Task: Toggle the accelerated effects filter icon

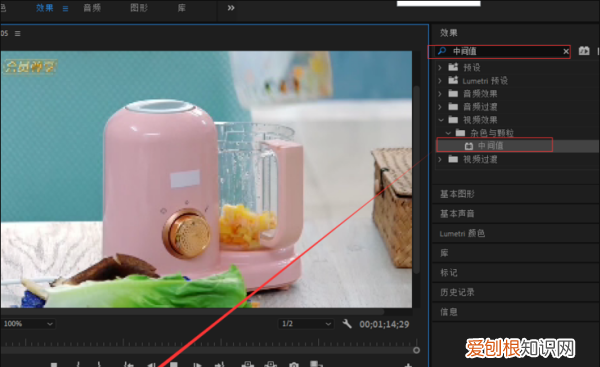Action: [x=584, y=51]
